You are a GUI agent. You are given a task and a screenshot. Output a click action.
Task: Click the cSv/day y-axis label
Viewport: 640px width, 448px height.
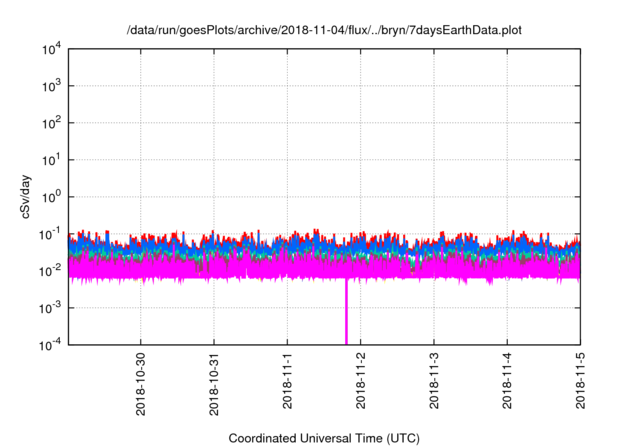[x=27, y=197]
